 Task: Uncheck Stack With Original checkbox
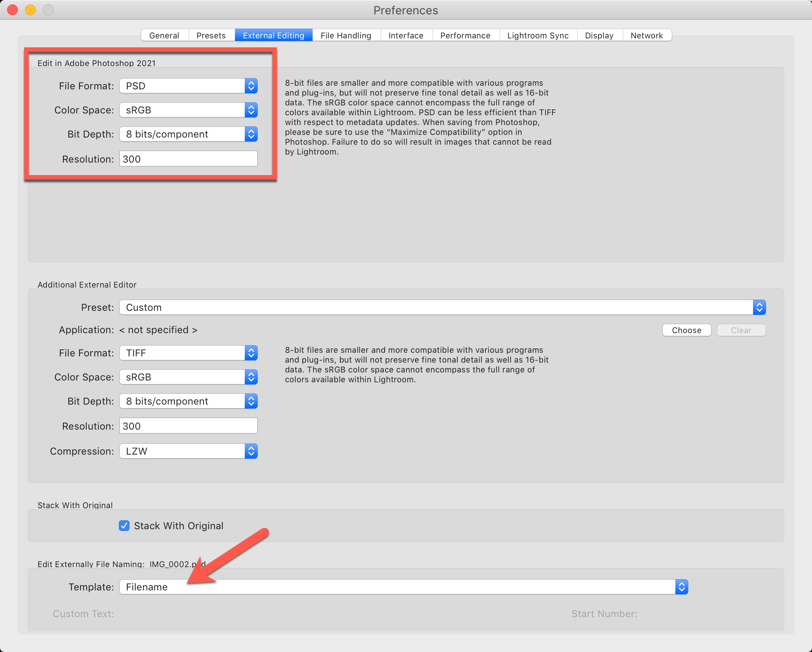click(124, 526)
